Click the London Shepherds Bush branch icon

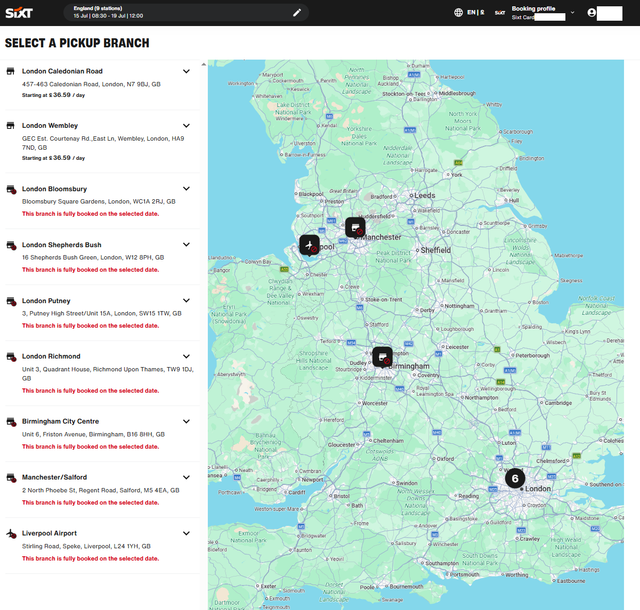coord(11,245)
